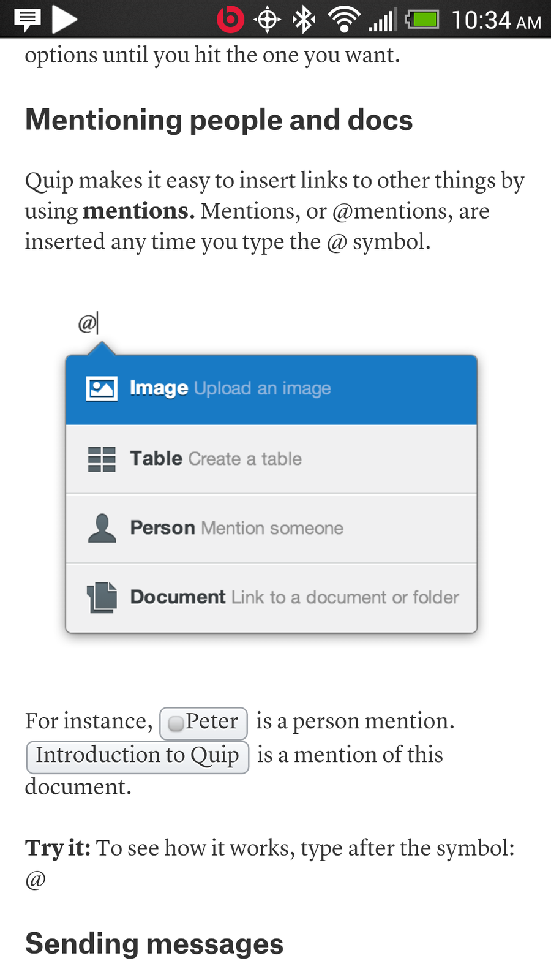Click the Table creation icon
The image size is (551, 980).
pos(102,459)
